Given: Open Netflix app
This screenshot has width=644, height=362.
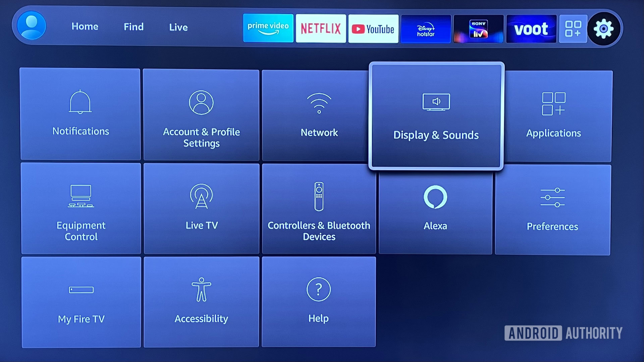Looking at the screenshot, I should [x=321, y=27].
